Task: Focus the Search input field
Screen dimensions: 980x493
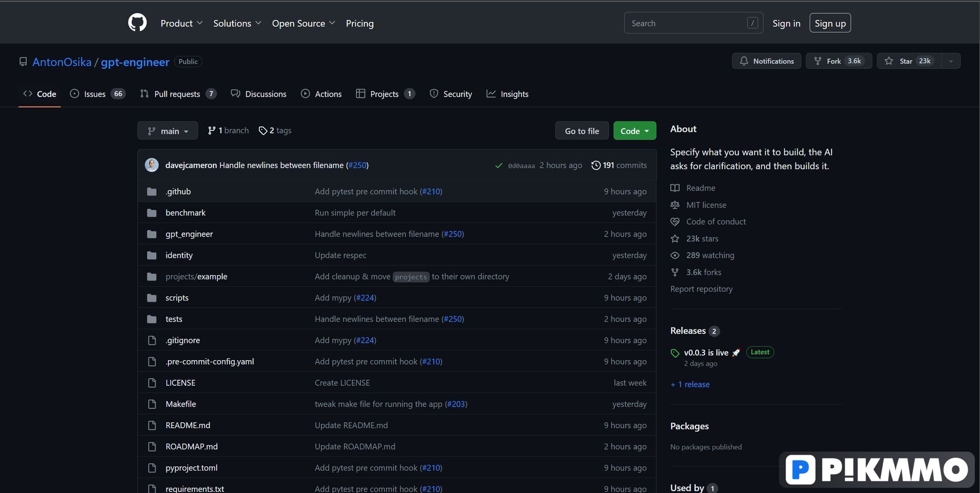Action: (694, 23)
